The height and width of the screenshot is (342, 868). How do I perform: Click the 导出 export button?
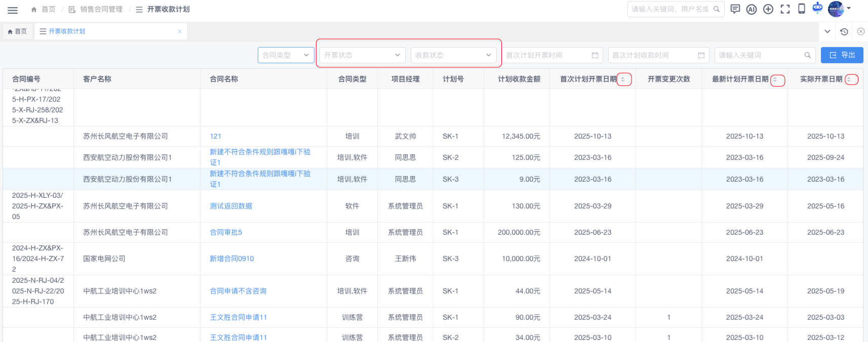coord(842,55)
